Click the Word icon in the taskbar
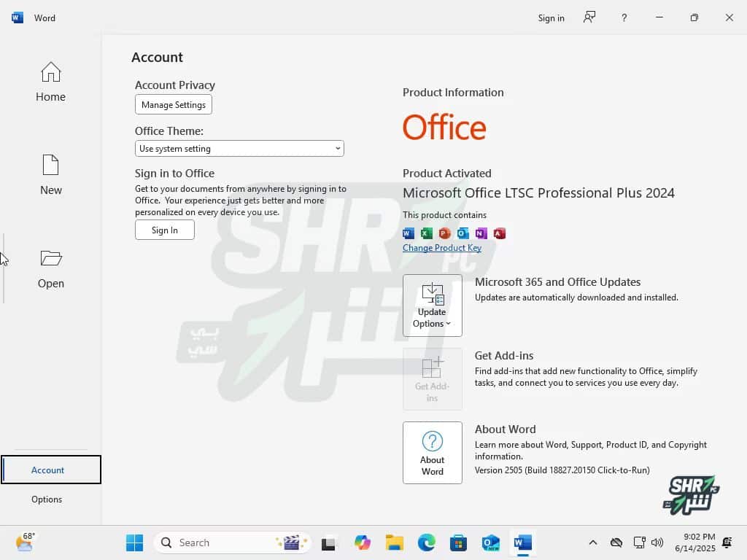Viewport: 747px width, 560px height. (x=522, y=542)
